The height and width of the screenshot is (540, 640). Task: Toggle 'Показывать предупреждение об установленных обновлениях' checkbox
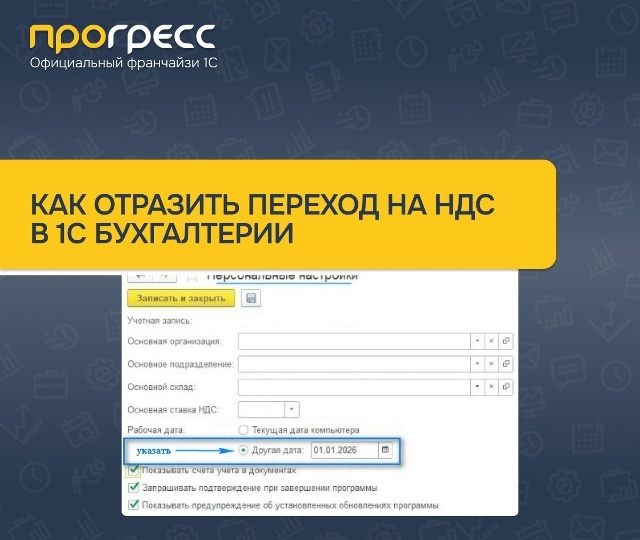pos(133,505)
